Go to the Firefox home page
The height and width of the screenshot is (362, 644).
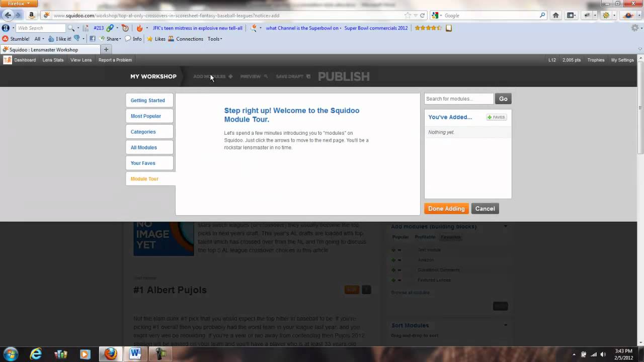point(556,16)
